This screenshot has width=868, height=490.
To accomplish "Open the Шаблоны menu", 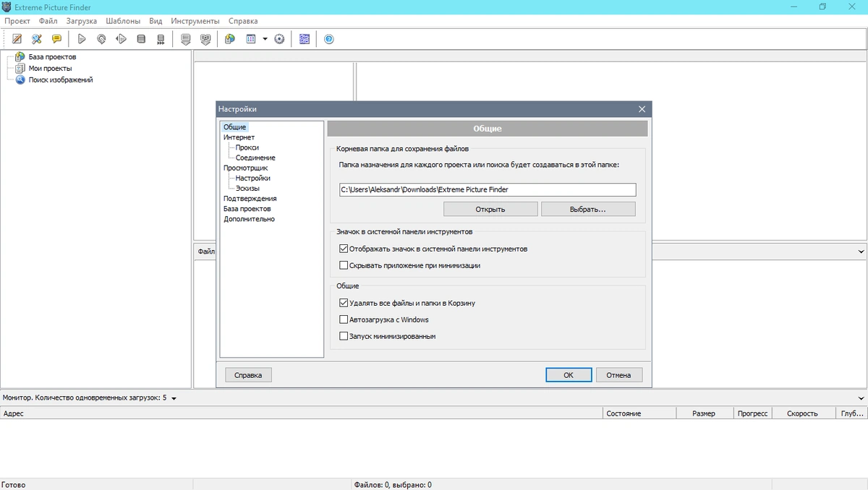I will (123, 21).
